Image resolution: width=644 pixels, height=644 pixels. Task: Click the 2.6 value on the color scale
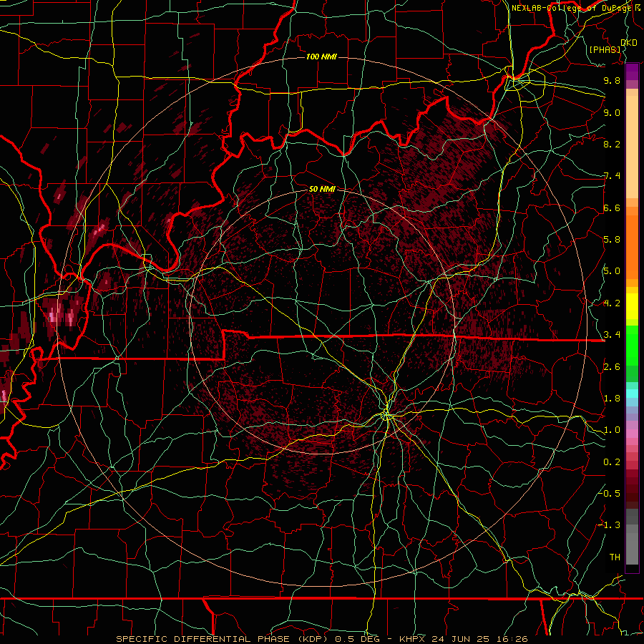(612, 366)
